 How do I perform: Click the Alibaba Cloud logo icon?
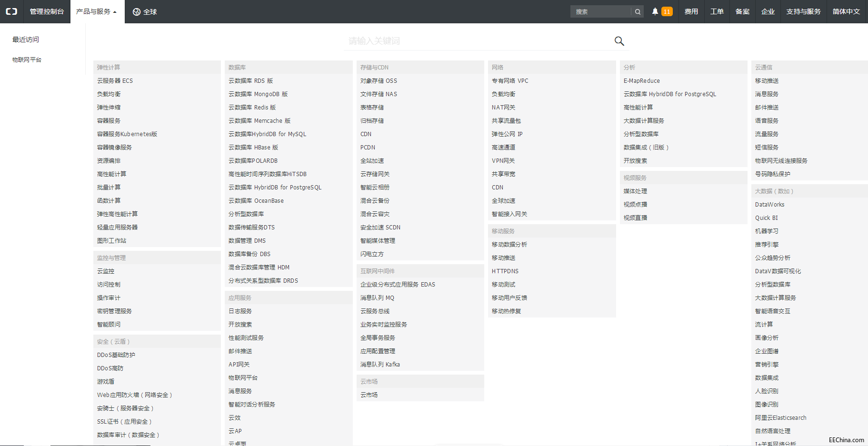[11, 11]
